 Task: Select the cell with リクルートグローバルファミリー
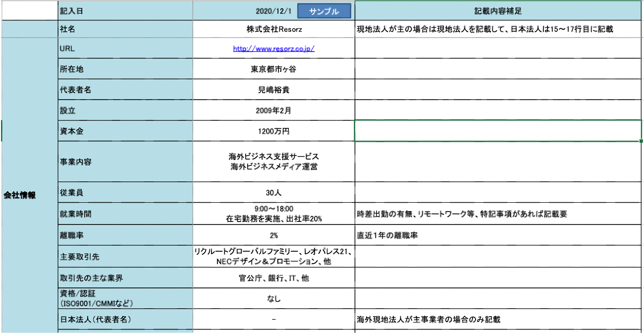pos(274,257)
